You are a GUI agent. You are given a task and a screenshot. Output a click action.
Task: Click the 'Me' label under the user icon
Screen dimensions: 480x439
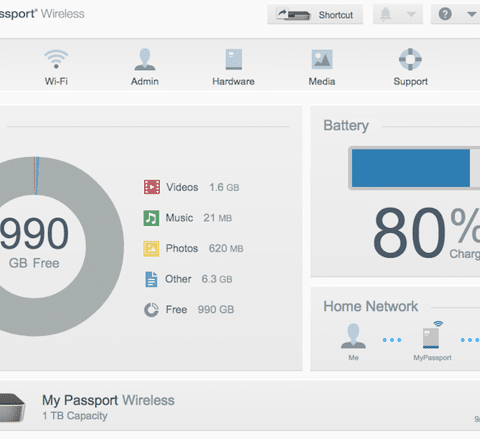click(353, 358)
